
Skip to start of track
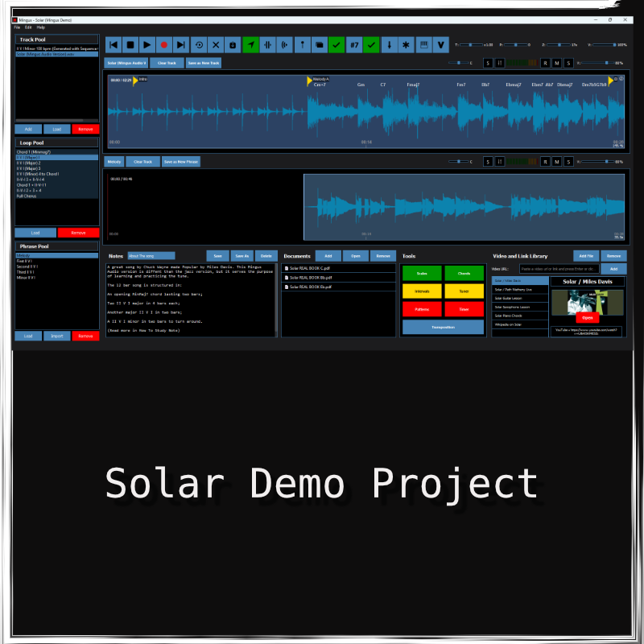point(113,45)
